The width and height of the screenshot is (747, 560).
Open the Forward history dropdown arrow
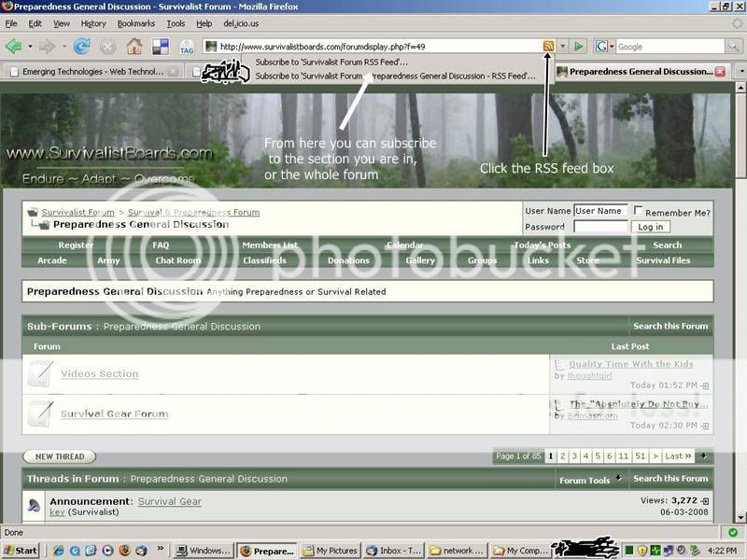click(x=63, y=47)
